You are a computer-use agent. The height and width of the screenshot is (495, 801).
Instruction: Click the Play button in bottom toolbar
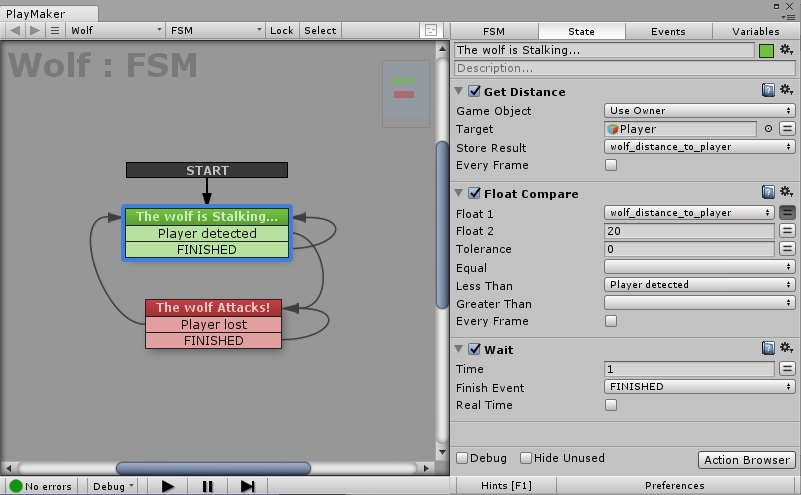(x=168, y=486)
